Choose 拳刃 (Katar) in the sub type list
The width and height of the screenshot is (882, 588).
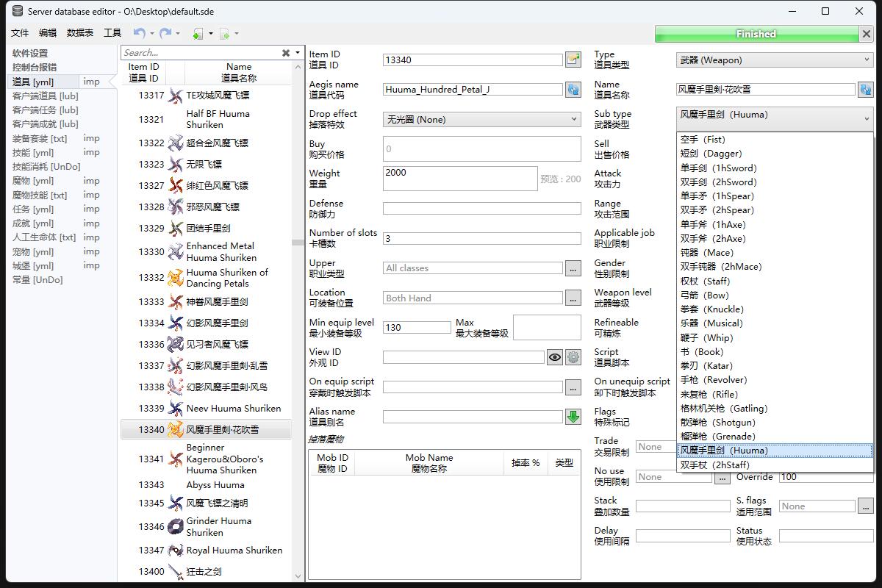pyautogui.click(x=706, y=366)
